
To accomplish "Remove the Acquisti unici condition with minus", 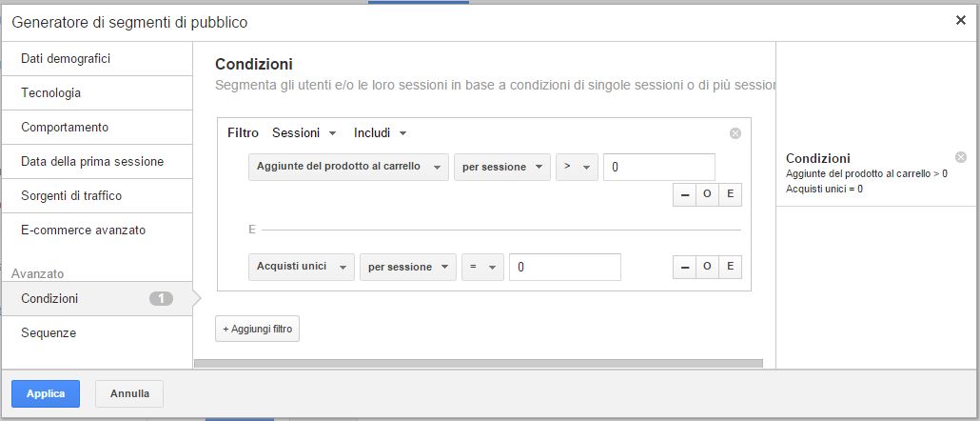I will tap(684, 267).
